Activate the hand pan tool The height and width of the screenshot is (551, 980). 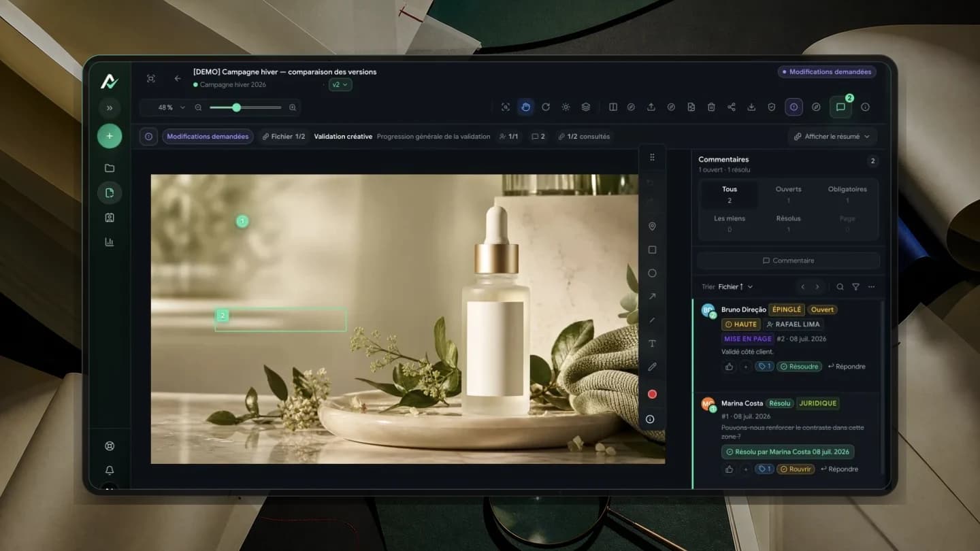pos(525,107)
